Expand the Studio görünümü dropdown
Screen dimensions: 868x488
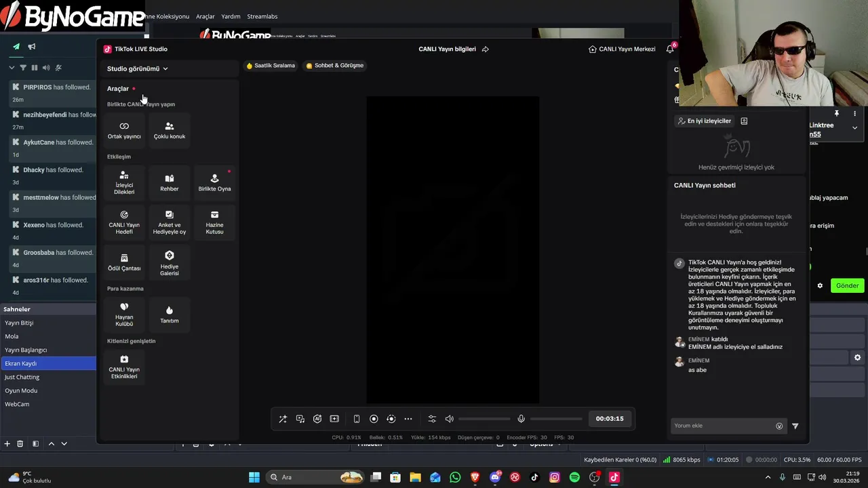pos(138,68)
